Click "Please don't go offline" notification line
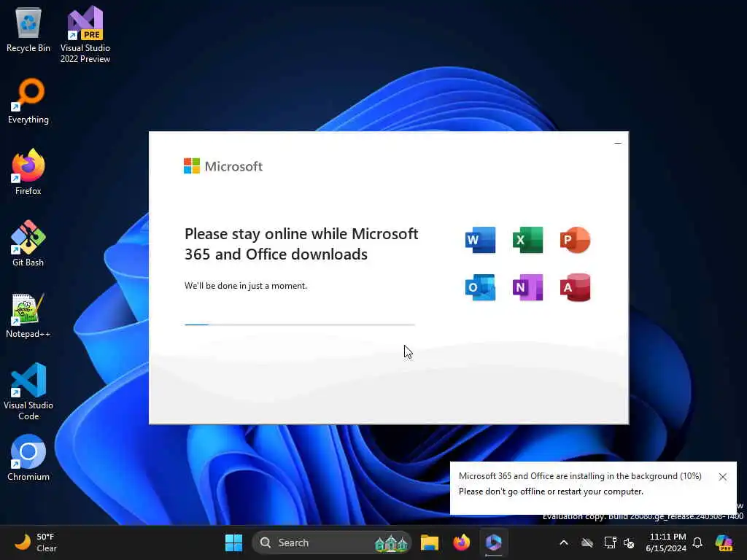Screen dimensions: 747x560 tap(551, 491)
